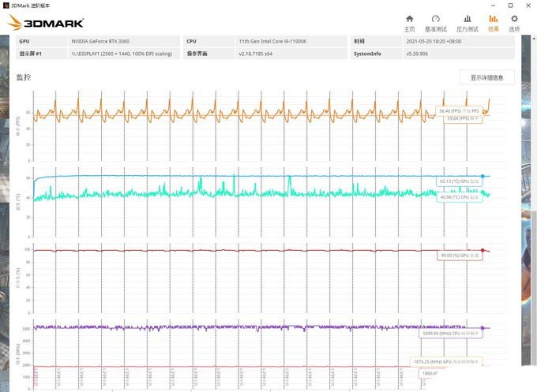Click the DISPLAY1 (2560 × 1440) value

122,54
